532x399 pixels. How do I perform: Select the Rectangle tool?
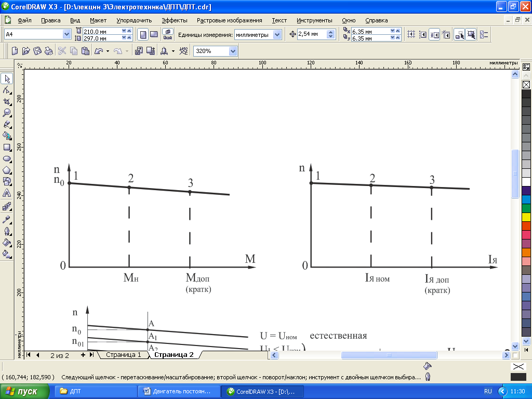point(7,148)
